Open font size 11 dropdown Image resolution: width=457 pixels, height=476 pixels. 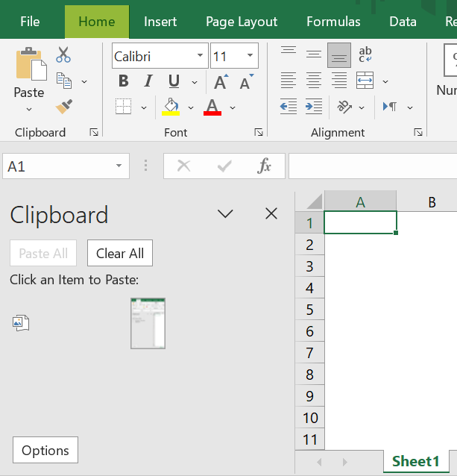250,55
